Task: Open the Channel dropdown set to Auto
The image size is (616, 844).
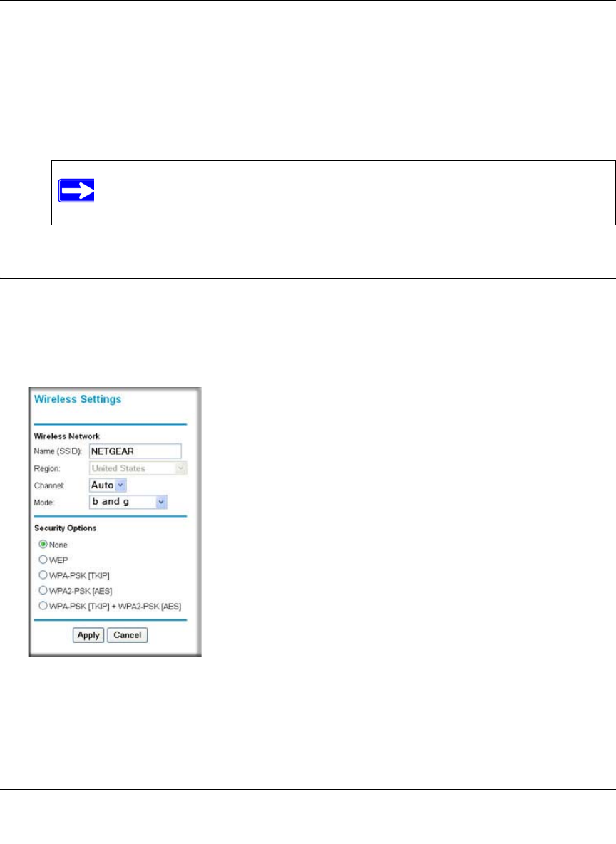Action: (x=108, y=485)
